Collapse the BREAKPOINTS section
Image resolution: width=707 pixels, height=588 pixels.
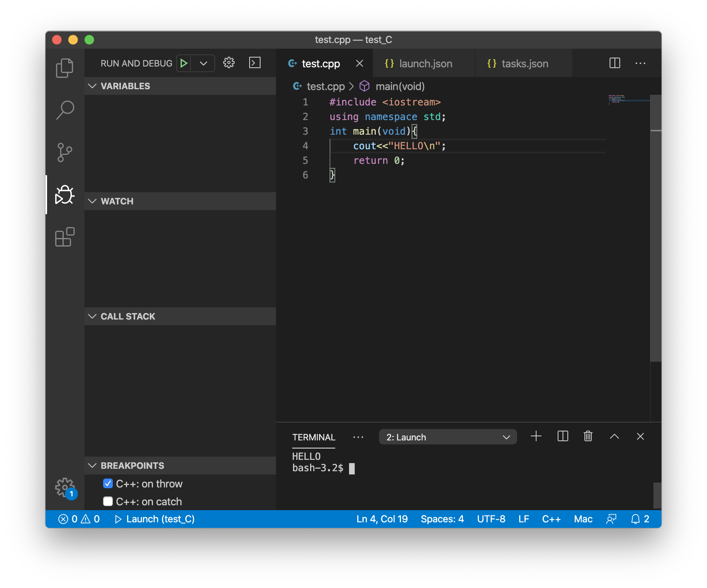pyautogui.click(x=180, y=466)
